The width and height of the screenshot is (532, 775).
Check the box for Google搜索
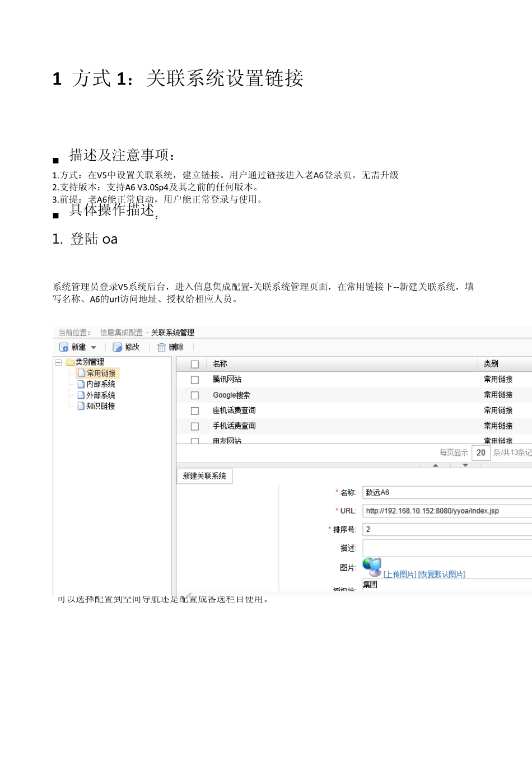point(195,395)
